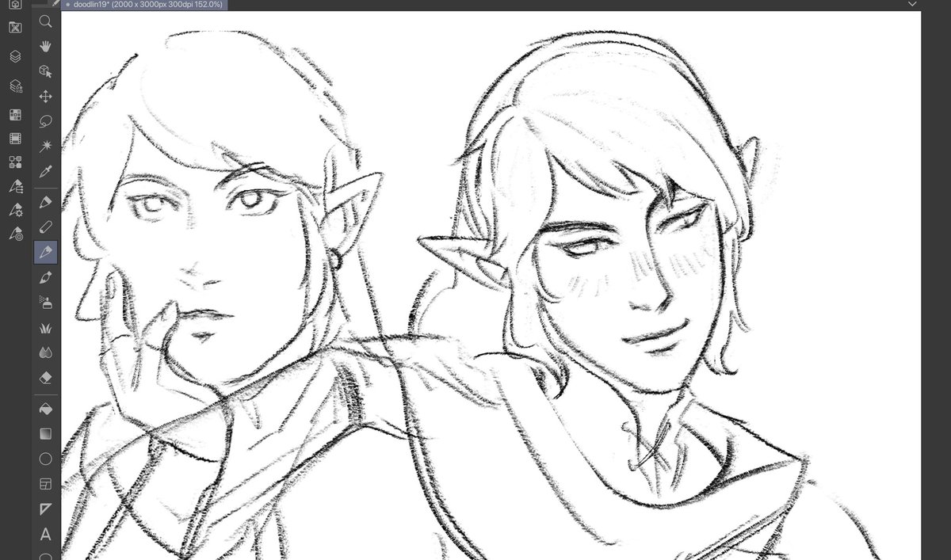
Task: Open the film strip animation palette
Action: [x=15, y=139]
